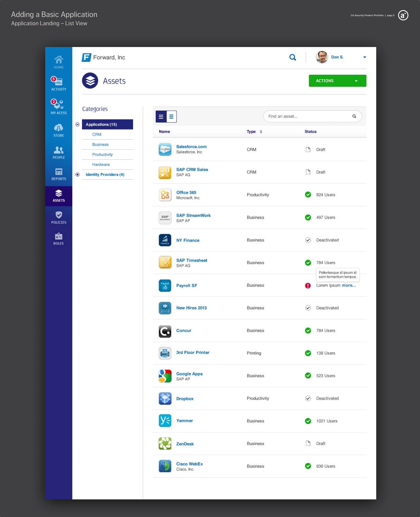Click Payroll SF red error icon
Viewport: 420px width, 517px height.
point(308,285)
